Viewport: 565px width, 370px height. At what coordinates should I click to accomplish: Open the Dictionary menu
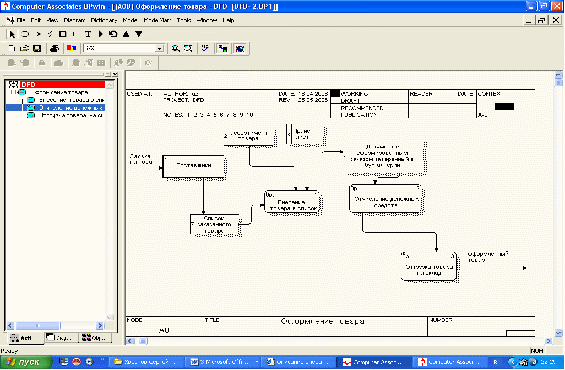pos(104,20)
